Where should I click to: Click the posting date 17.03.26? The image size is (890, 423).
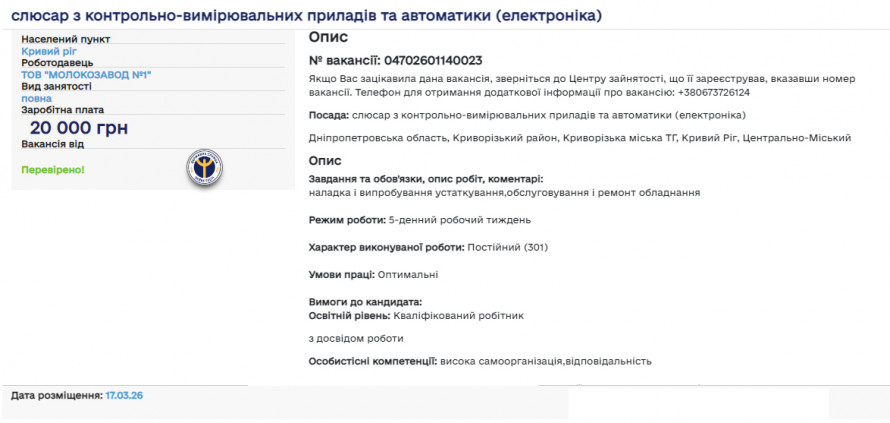pos(124,396)
